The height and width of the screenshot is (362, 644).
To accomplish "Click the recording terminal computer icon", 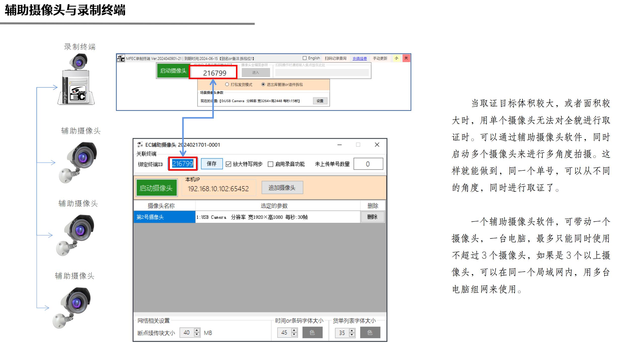I will (77, 87).
